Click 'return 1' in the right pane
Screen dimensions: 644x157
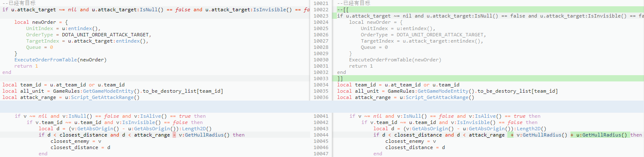coord(361,66)
